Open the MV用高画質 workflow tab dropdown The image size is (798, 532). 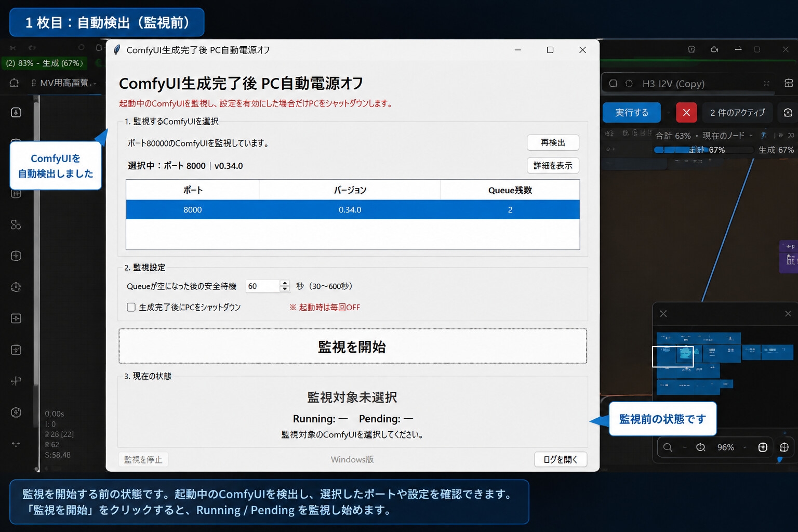tap(95, 83)
